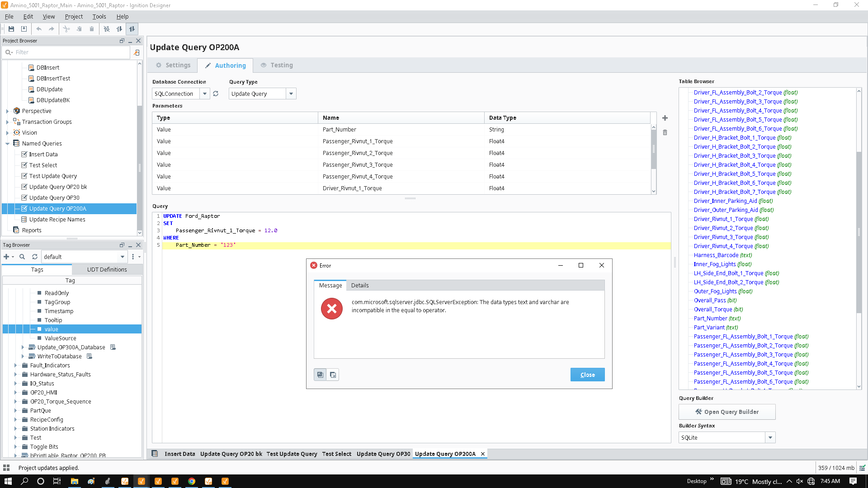The image size is (868, 488).
Task: Click refresh icon next to SQLConnection
Action: click(x=216, y=94)
